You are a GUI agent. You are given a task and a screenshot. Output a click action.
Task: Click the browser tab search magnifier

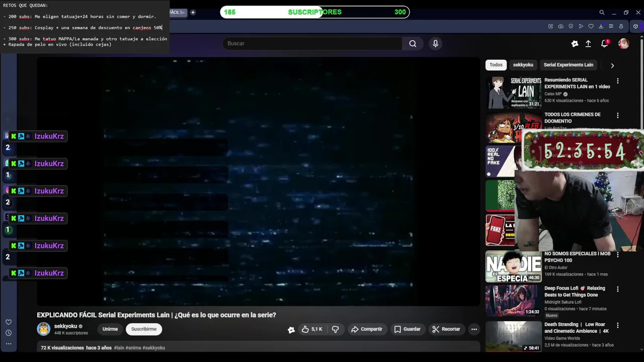[x=602, y=12]
